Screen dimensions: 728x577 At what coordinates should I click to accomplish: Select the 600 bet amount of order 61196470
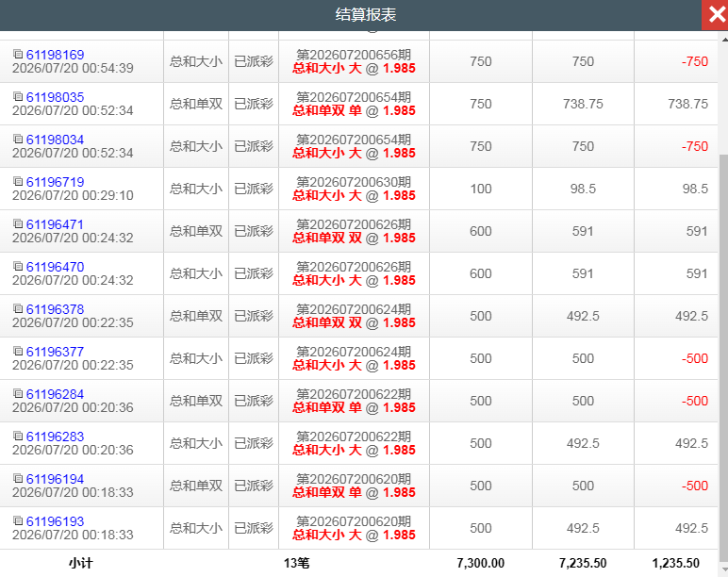[481, 273]
